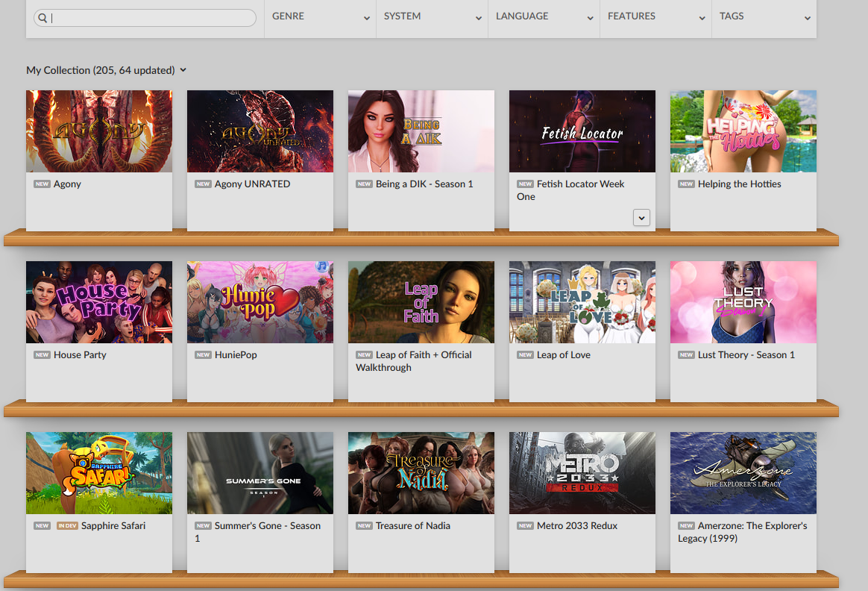Open the Amerzone Explorer's Legacy cover
868x591 pixels.
[x=743, y=473]
